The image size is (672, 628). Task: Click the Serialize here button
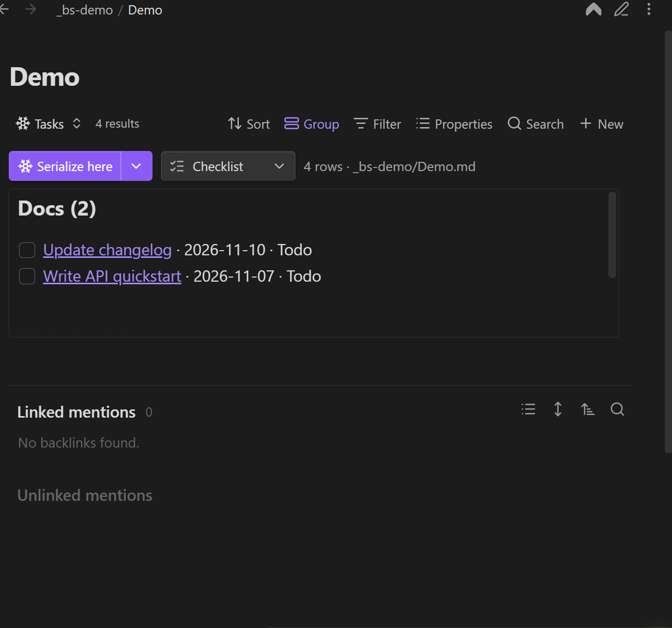coord(65,166)
